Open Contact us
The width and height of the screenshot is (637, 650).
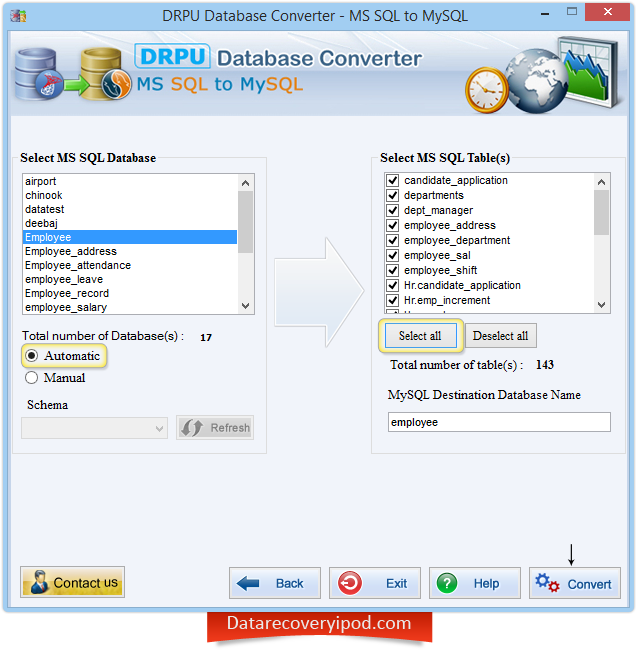tap(73, 582)
